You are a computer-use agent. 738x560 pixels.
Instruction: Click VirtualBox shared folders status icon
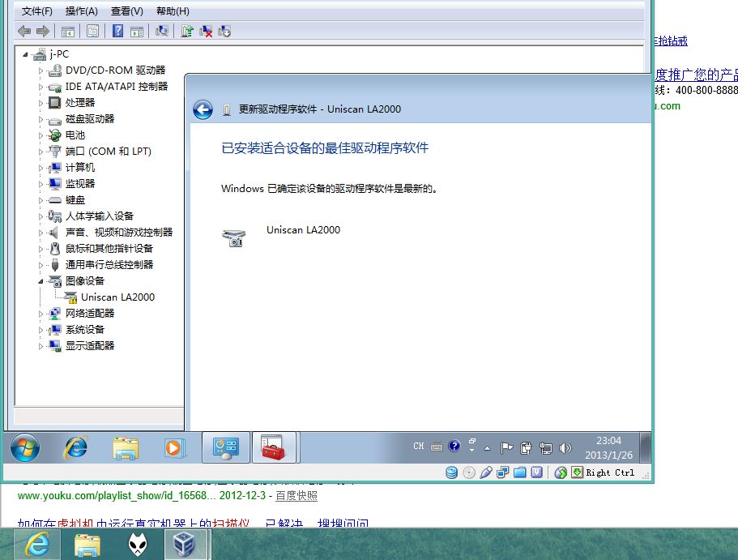coord(519,472)
